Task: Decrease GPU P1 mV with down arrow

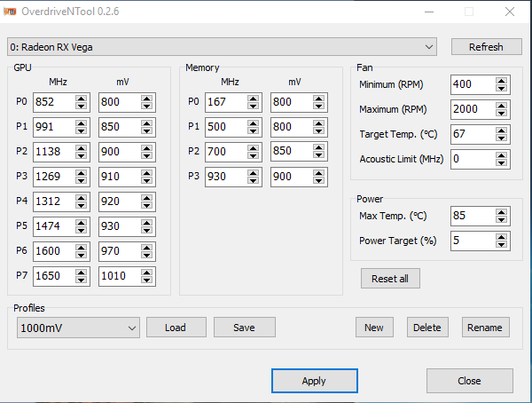Action: click(x=146, y=130)
